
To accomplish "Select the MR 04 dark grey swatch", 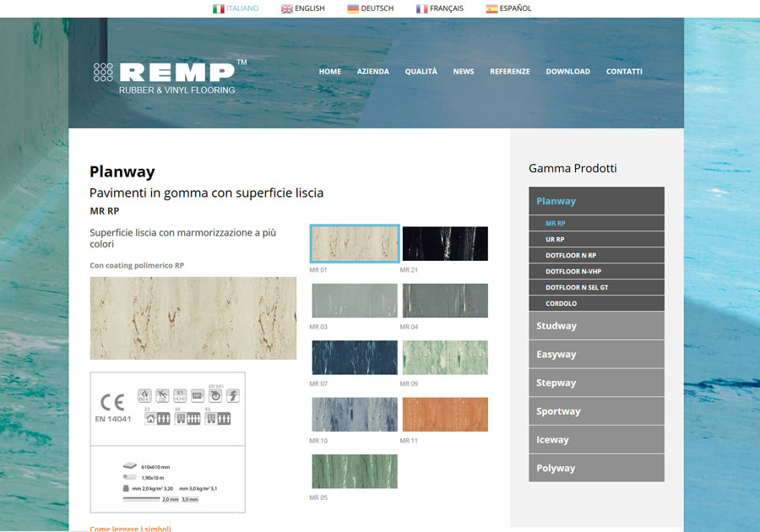I will 445,301.
